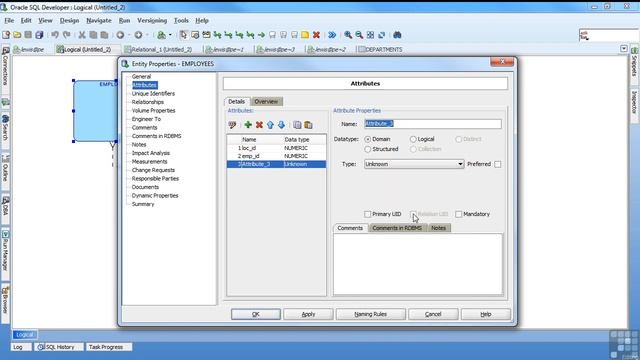Paste attribute icon in Attributes toolbar
Screen dimensions: 640x360
click(308, 125)
